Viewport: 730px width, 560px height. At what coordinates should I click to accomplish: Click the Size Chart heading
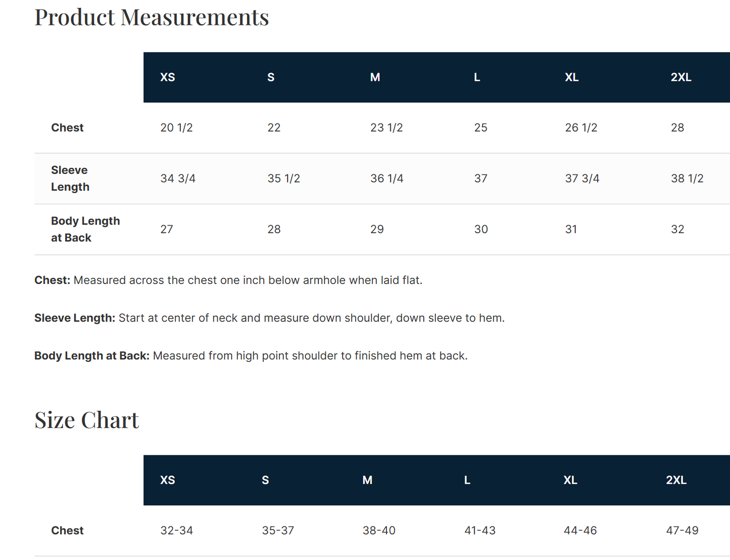[87, 420]
